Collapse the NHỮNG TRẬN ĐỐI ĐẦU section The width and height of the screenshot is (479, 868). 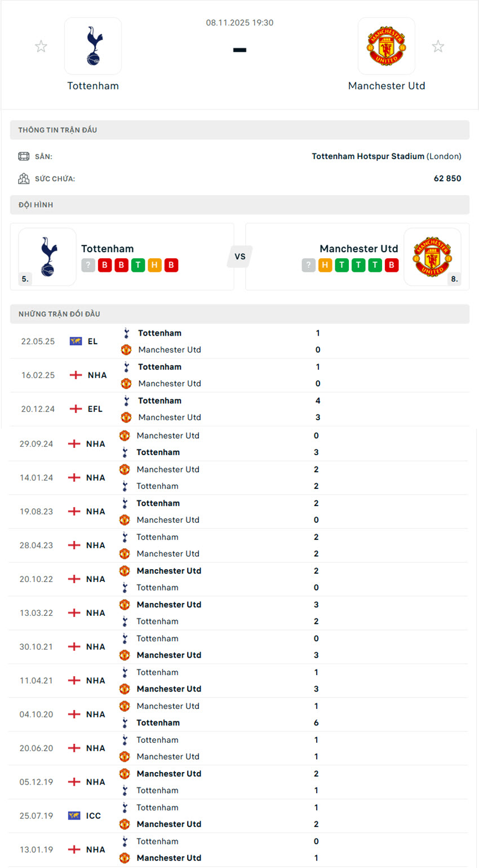pyautogui.click(x=239, y=314)
